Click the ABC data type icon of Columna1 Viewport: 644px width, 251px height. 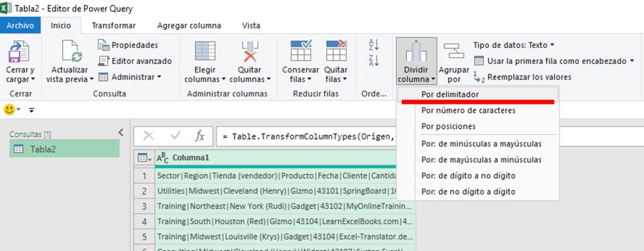pos(163,158)
